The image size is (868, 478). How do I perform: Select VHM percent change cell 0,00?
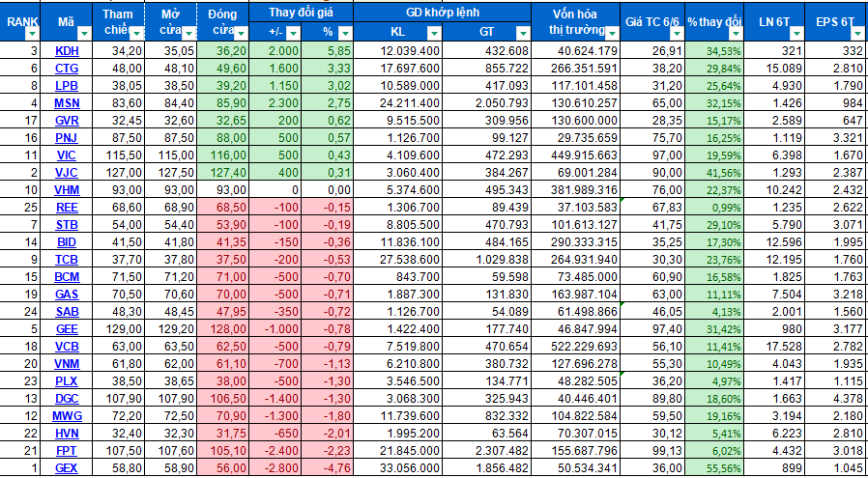[x=328, y=191]
